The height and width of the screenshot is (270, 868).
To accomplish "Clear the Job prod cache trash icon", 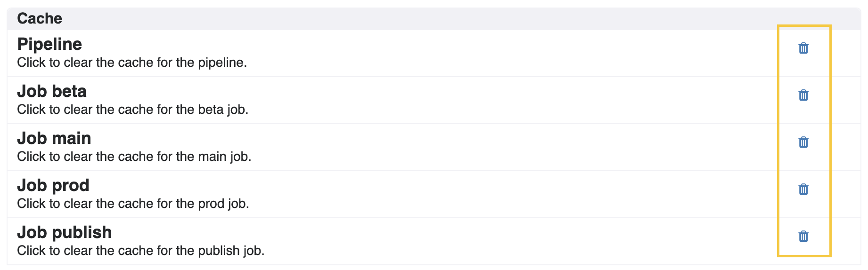I will 803,189.
